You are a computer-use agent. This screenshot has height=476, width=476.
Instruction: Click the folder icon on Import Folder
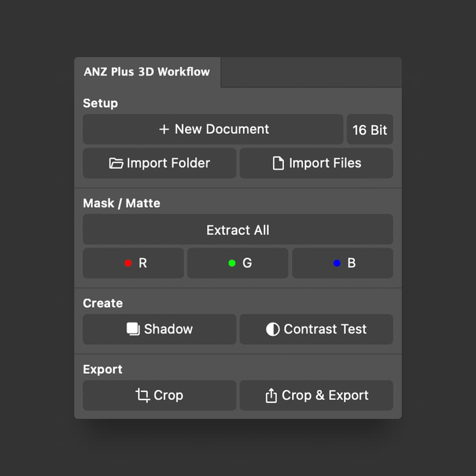[117, 163]
